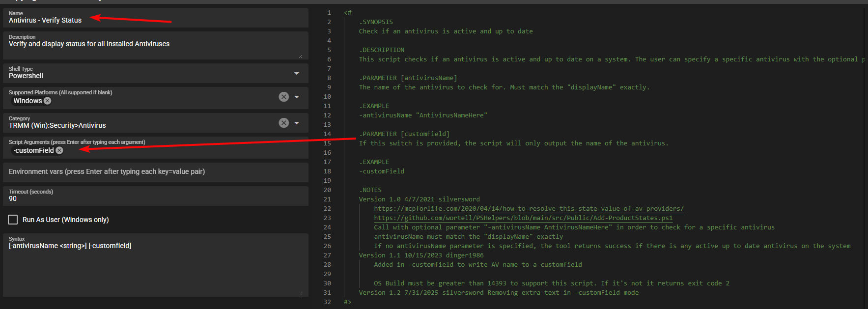This screenshot has width=868, height=309.
Task: Click the Syntax field resize handle
Action: point(301,293)
